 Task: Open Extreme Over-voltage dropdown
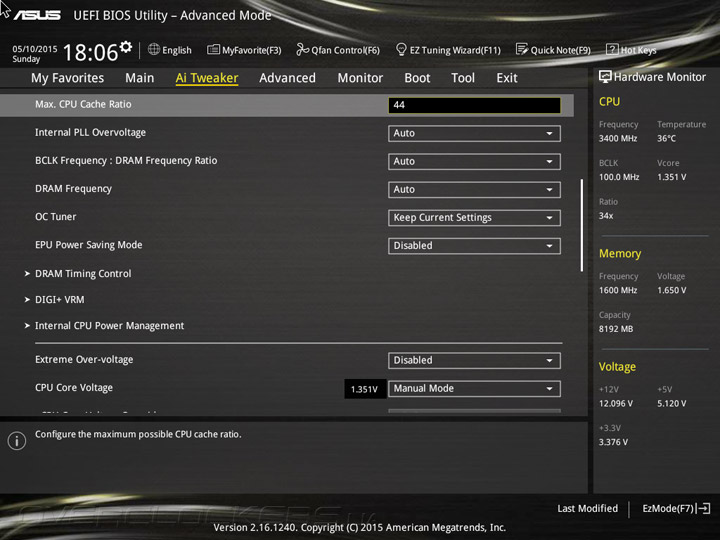point(474,360)
